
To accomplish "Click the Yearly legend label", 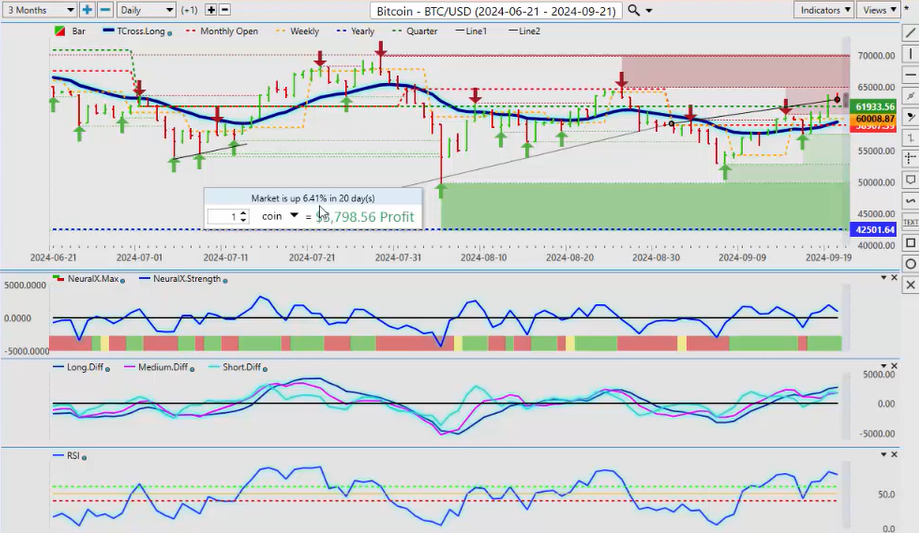I will click(x=362, y=31).
